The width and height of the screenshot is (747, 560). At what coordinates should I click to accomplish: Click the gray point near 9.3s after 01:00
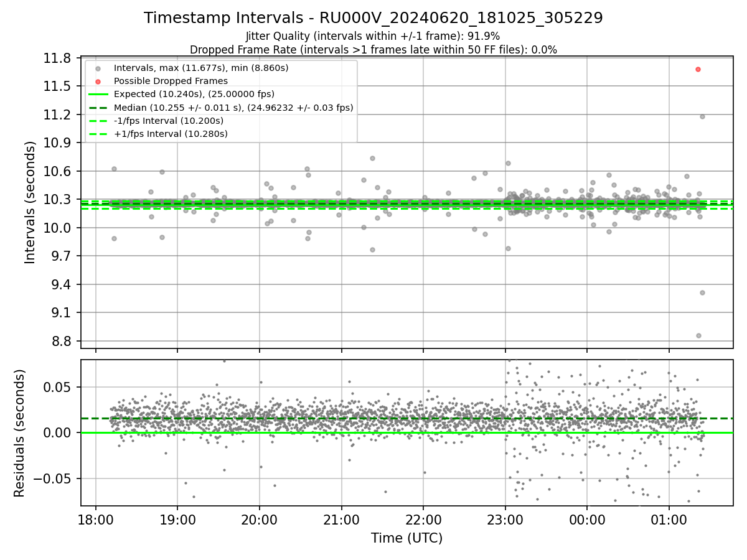click(702, 292)
